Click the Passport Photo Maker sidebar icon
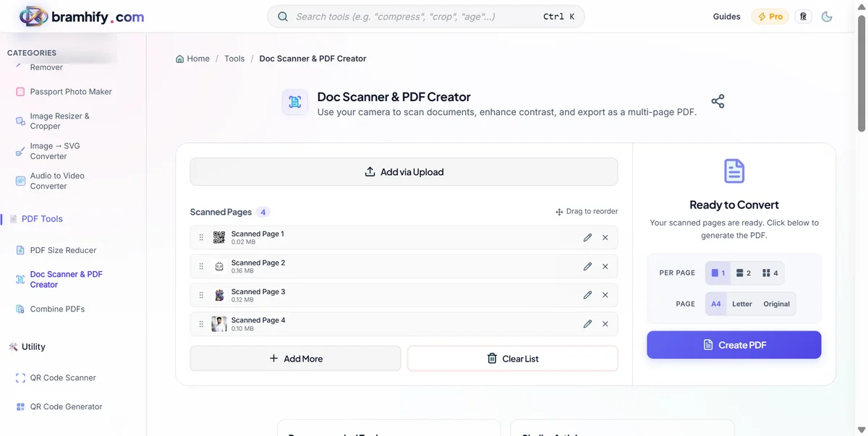Screen dimensions: 868x436 pyautogui.click(x=20, y=92)
